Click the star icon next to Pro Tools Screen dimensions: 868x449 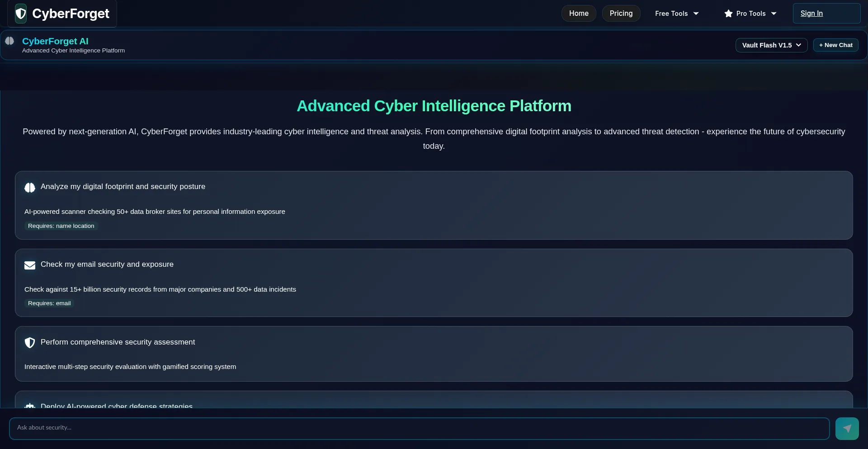tap(728, 14)
